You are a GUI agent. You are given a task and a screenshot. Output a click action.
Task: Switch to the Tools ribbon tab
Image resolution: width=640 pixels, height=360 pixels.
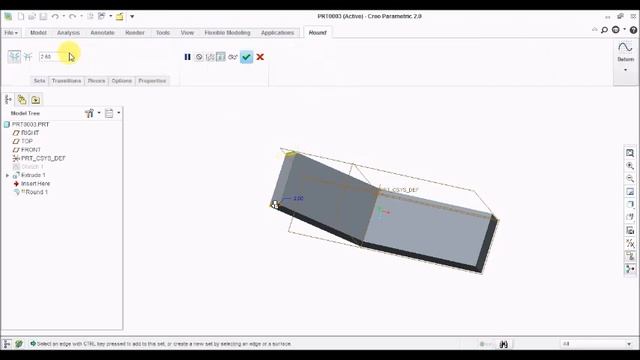[x=163, y=33]
